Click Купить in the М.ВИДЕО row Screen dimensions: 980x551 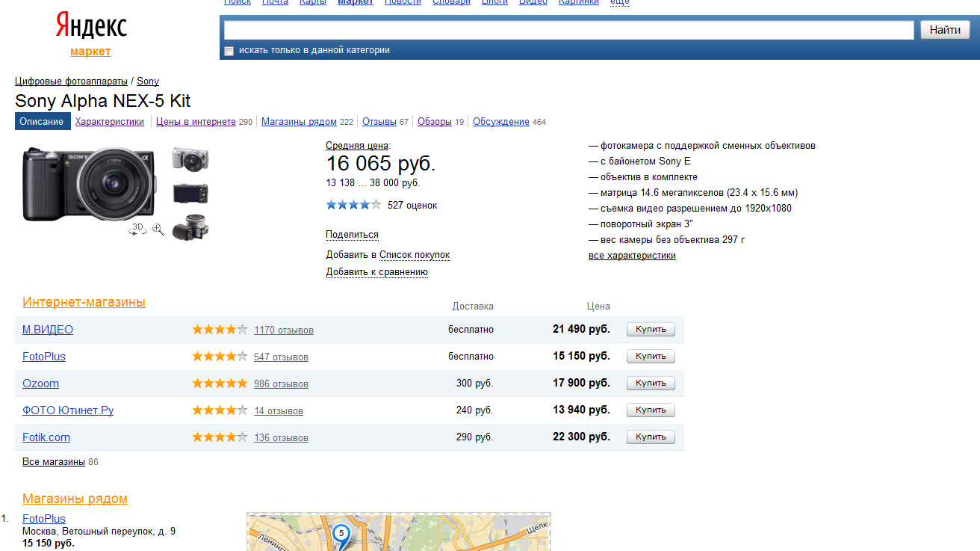click(651, 330)
